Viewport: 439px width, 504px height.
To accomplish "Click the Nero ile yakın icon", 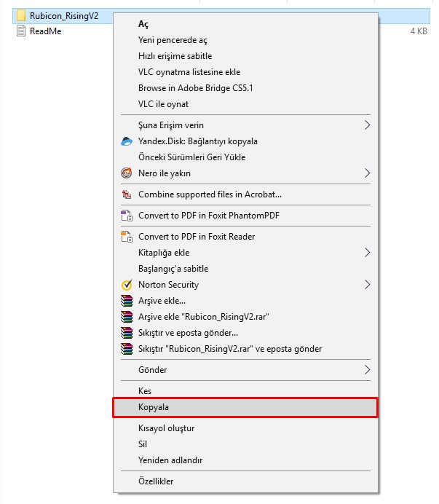I will click(126, 173).
